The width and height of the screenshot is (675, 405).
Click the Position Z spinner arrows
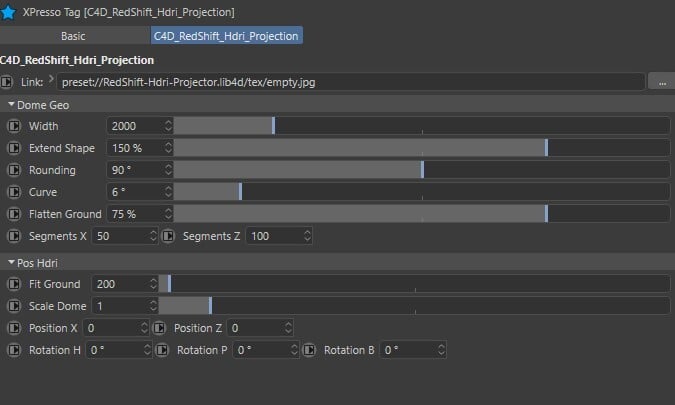point(288,328)
